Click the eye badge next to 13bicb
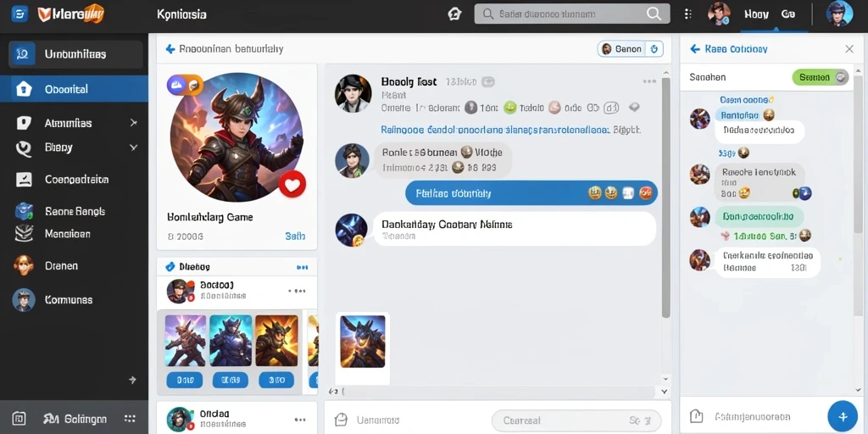The width and height of the screenshot is (868, 434). [487, 82]
